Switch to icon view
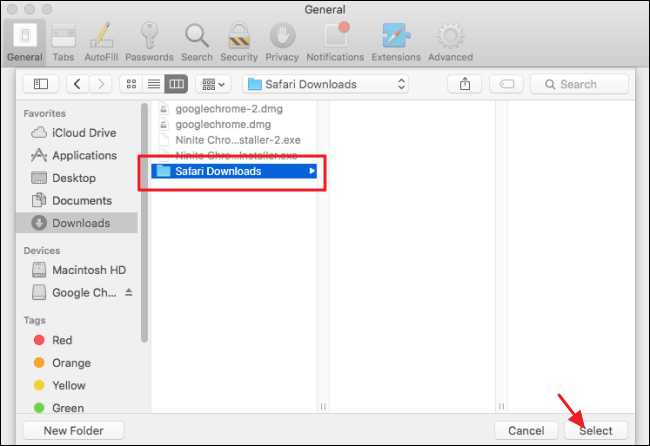This screenshot has height=446, width=650. [x=131, y=84]
